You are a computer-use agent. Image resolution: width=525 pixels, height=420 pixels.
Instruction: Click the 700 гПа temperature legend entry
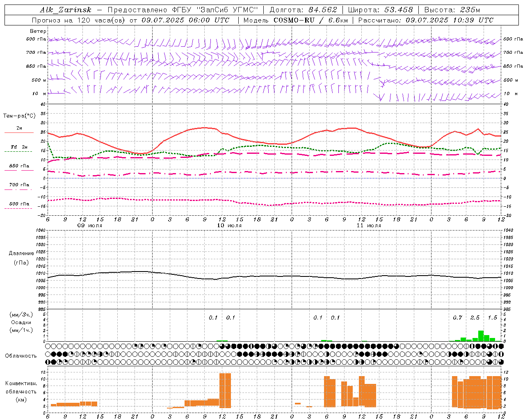pyautogui.click(x=19, y=185)
